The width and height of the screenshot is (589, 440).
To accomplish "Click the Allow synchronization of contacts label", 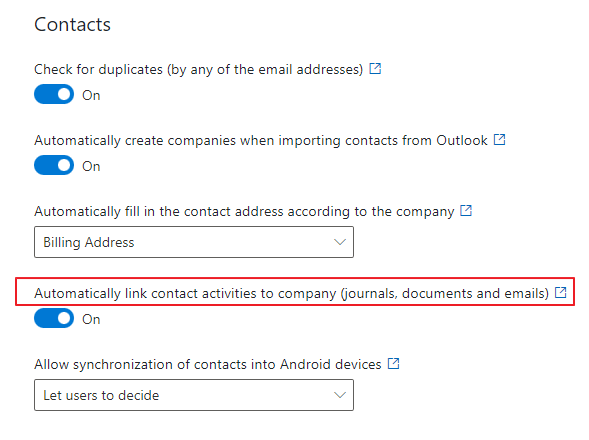I will (x=208, y=364).
